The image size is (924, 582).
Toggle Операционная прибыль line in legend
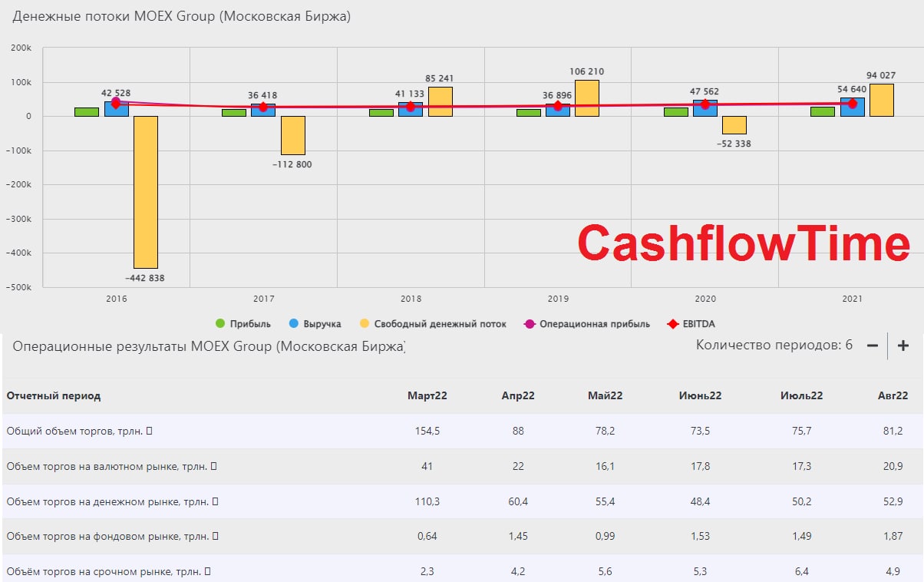587,324
